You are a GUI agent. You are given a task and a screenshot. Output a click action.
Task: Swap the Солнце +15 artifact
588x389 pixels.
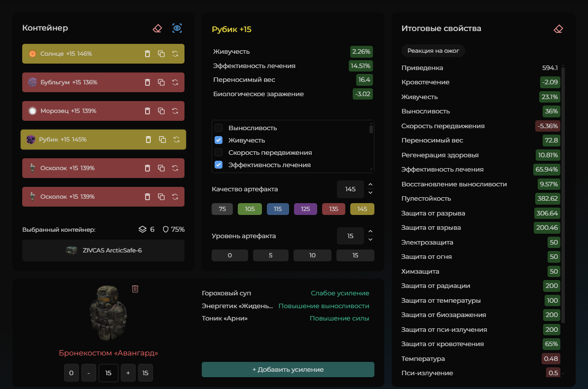coord(175,54)
